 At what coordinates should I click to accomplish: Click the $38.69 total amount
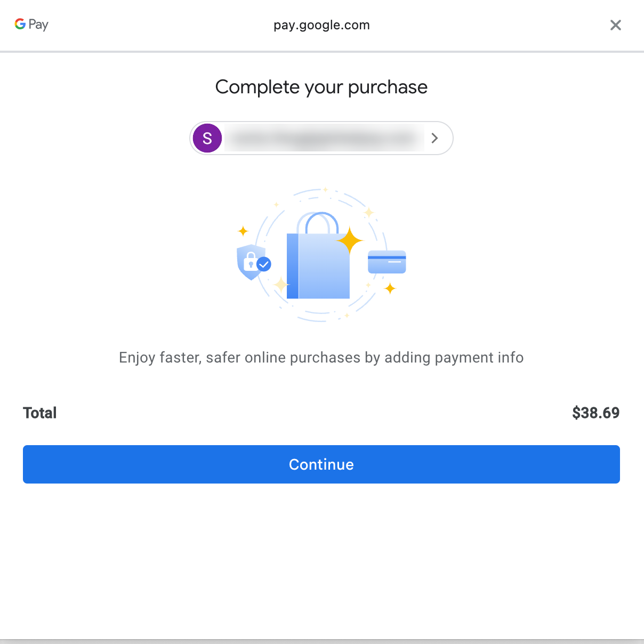(x=595, y=412)
